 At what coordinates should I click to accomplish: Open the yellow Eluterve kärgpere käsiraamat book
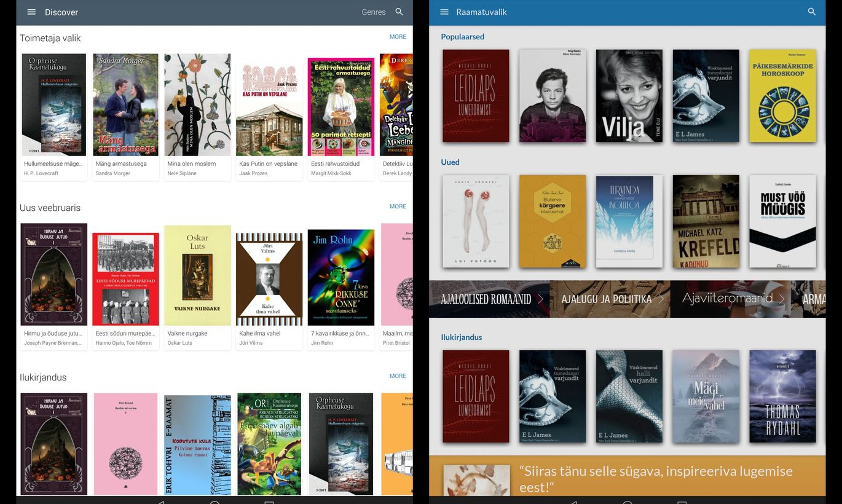point(553,221)
